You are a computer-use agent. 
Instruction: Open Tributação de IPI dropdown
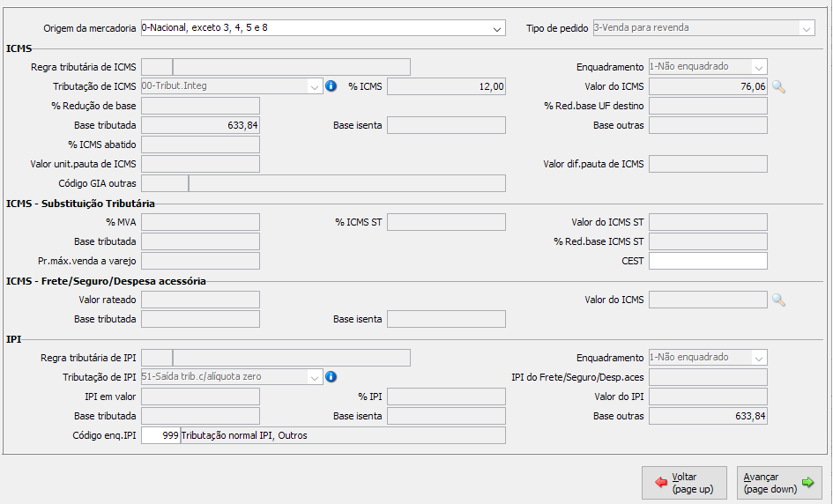pyautogui.click(x=315, y=377)
